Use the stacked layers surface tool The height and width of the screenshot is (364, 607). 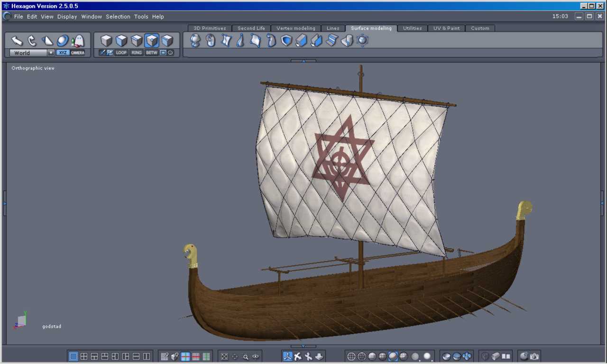332,41
